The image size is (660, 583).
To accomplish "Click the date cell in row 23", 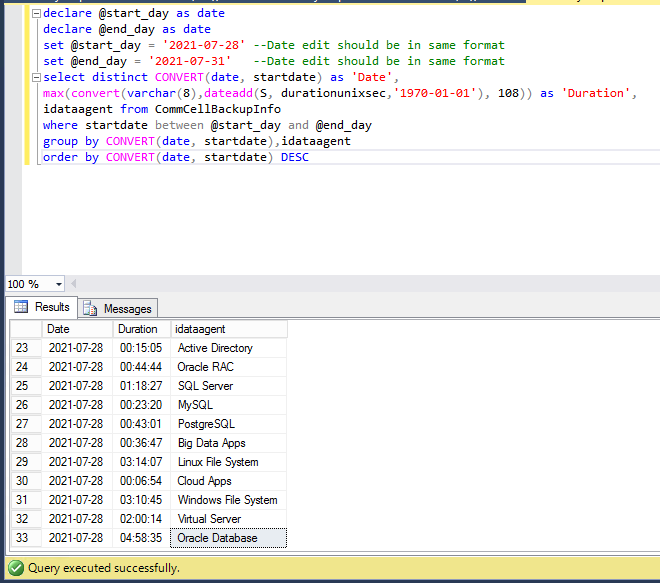I will point(77,348).
